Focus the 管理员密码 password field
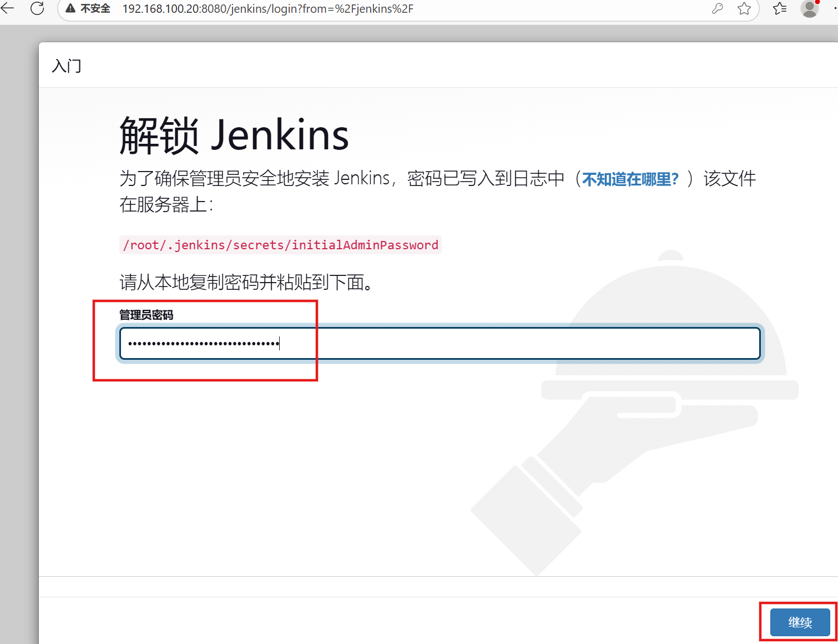838x644 pixels. tap(440, 343)
